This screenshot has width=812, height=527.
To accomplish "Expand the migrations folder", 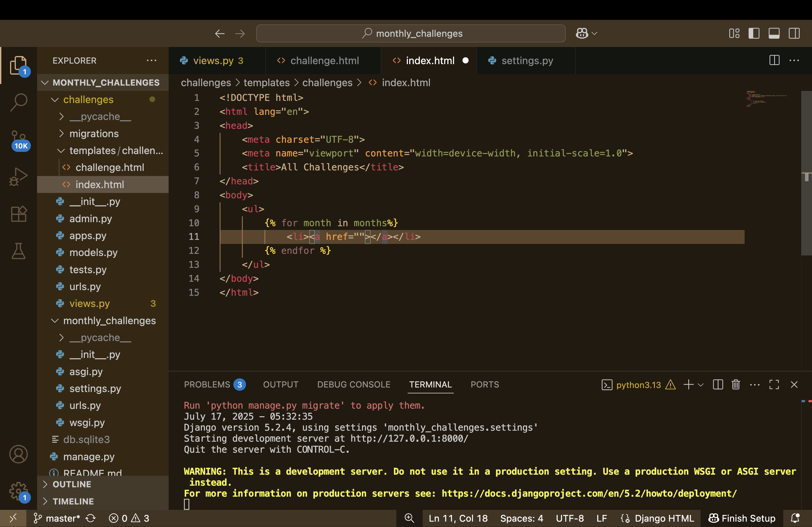I will pos(94,134).
